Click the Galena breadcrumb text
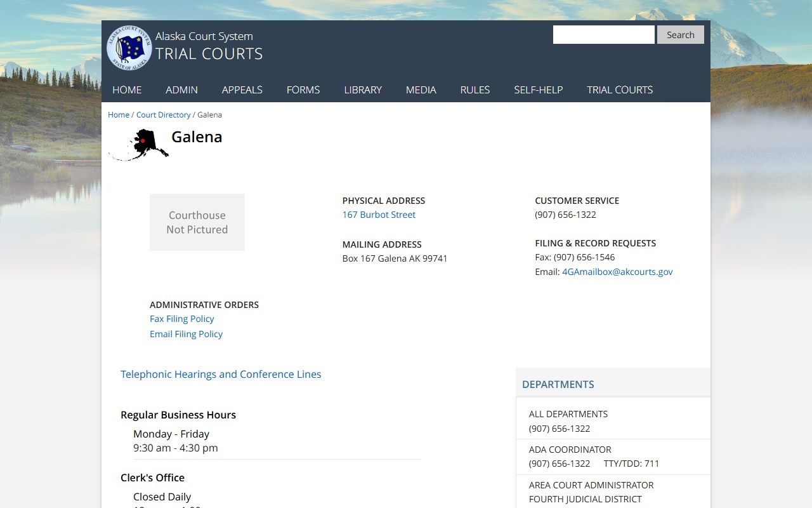 (209, 115)
